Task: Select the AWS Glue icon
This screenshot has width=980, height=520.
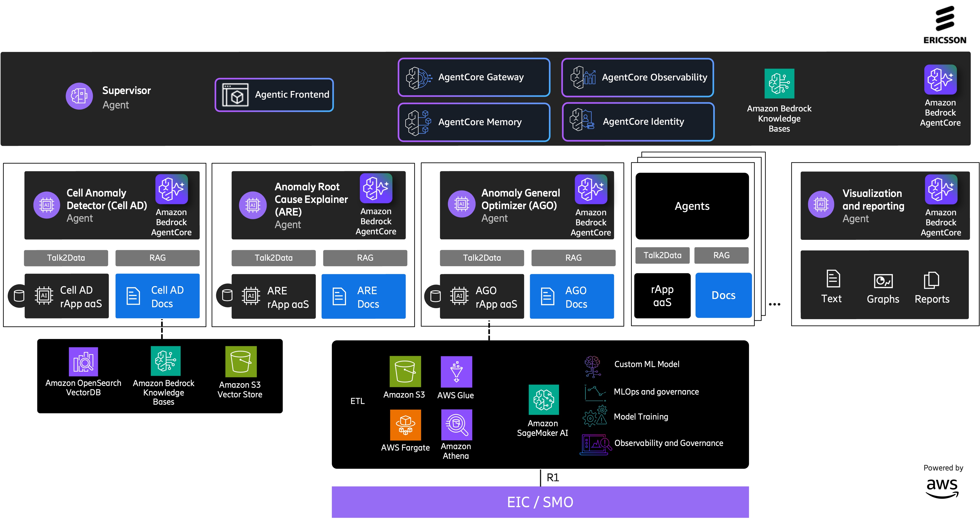Action: [456, 371]
